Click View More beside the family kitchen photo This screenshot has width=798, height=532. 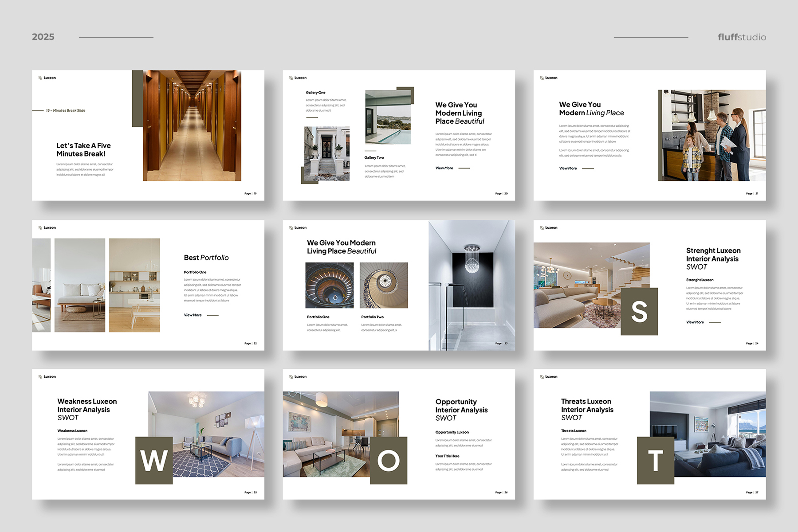tap(568, 168)
